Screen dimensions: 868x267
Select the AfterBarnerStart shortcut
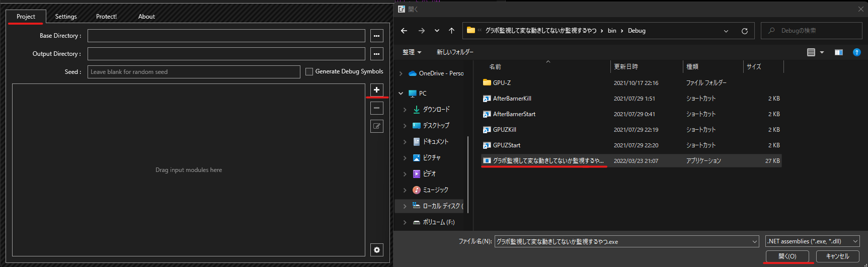point(631,114)
